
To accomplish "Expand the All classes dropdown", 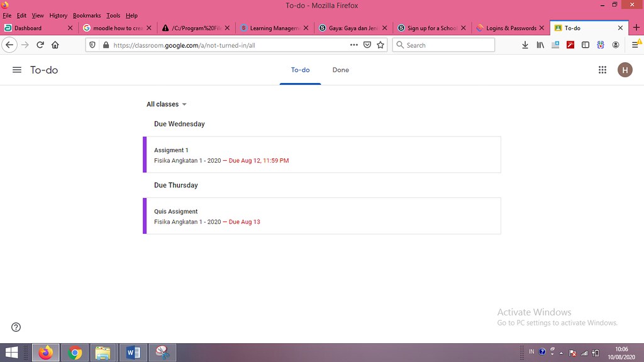I will pos(166,104).
